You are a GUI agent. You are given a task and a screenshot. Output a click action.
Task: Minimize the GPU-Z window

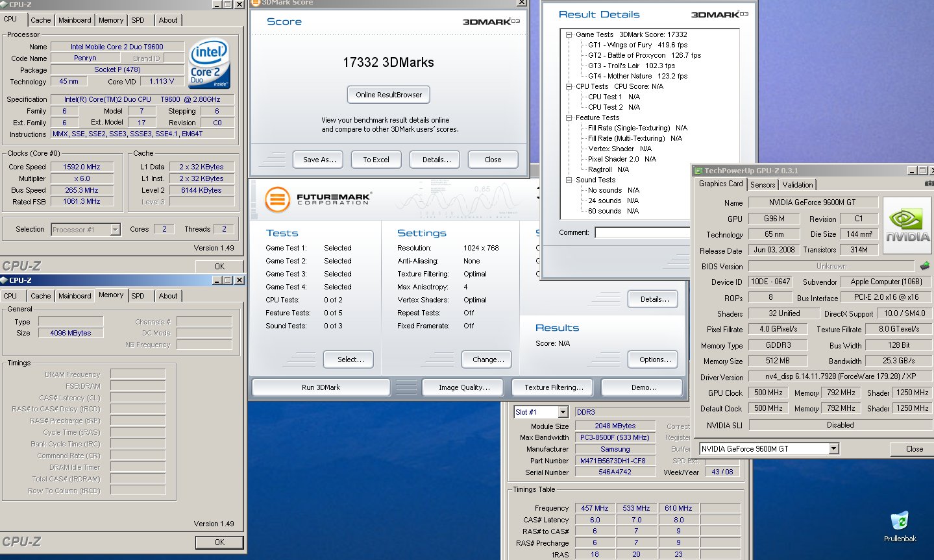[913, 171]
